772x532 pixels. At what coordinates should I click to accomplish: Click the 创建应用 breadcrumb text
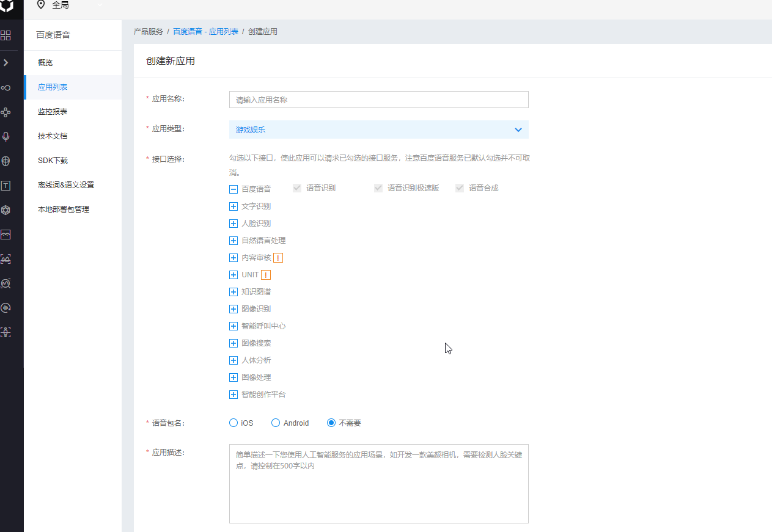tap(263, 32)
